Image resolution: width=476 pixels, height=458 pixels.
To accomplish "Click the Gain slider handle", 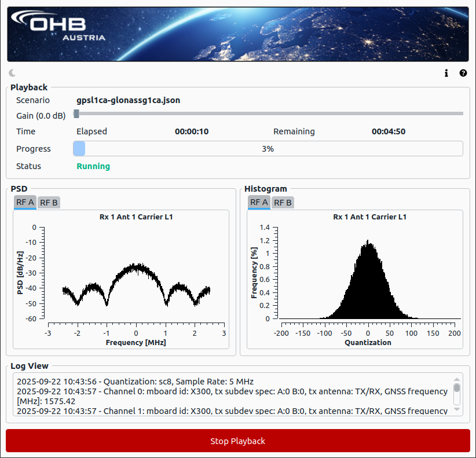I will tap(76, 113).
